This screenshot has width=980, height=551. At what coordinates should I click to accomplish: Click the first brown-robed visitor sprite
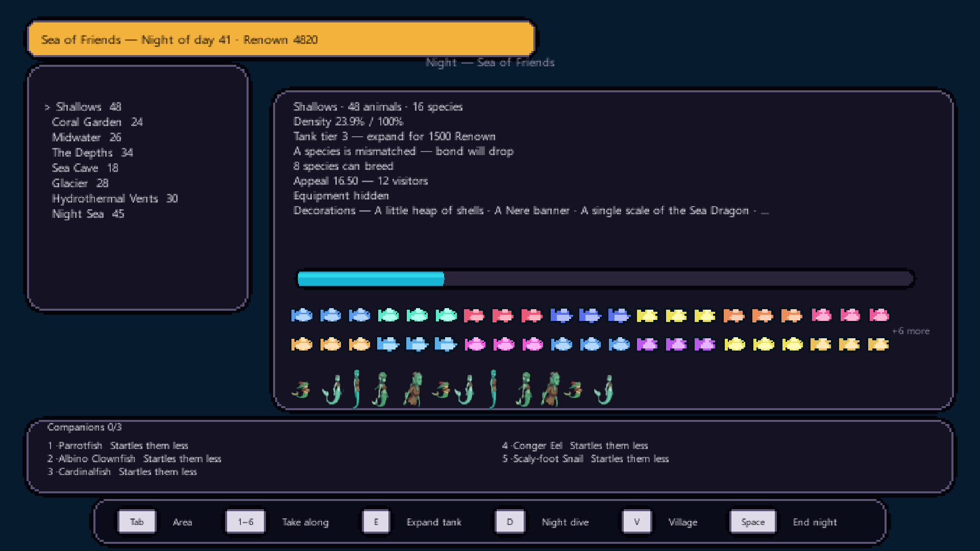[413, 389]
